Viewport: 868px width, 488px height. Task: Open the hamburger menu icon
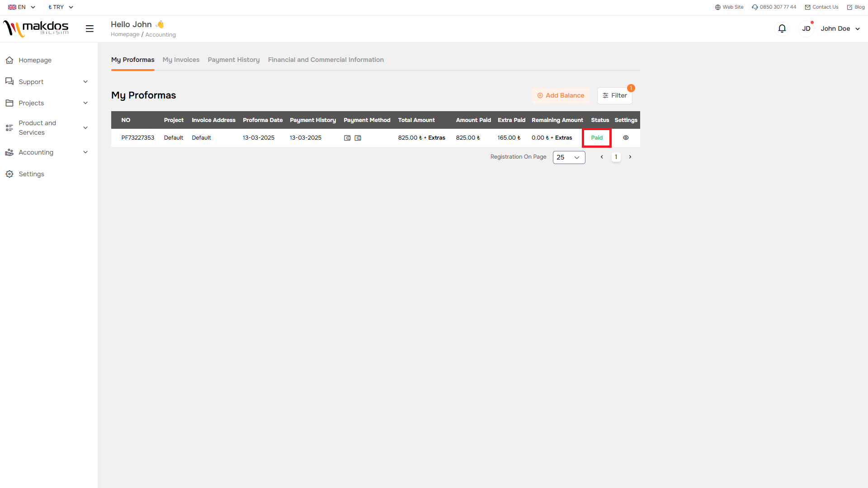pos(90,28)
